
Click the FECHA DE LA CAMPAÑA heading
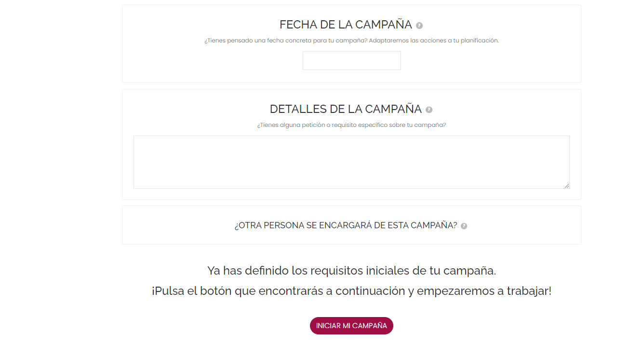click(346, 25)
